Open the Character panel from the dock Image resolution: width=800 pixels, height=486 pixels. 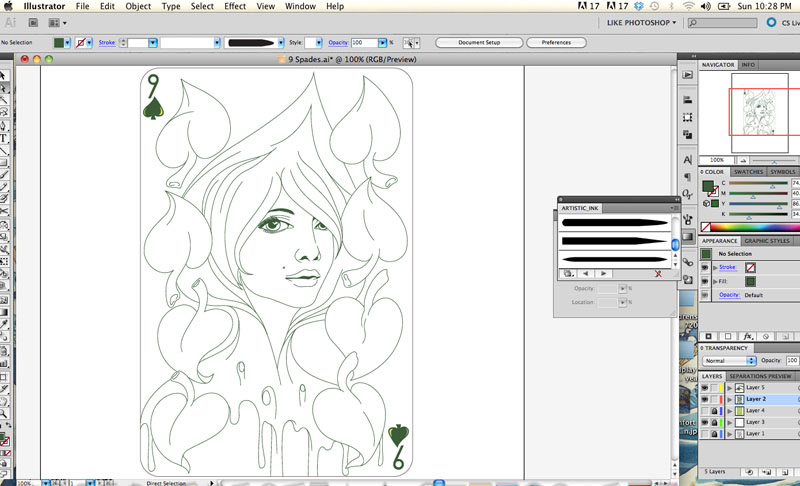pos(688,160)
